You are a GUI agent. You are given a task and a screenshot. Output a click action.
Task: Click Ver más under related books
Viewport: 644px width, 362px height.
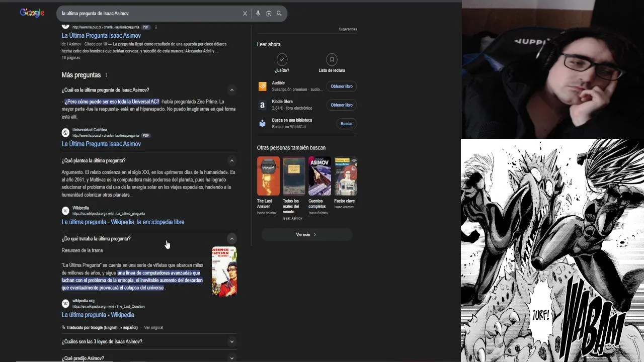[306, 235]
